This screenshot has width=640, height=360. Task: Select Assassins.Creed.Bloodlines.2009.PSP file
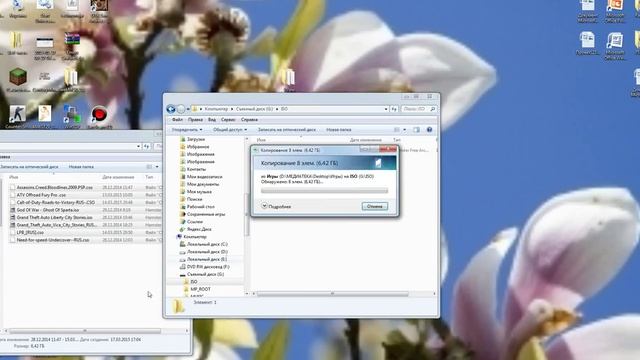click(x=54, y=187)
